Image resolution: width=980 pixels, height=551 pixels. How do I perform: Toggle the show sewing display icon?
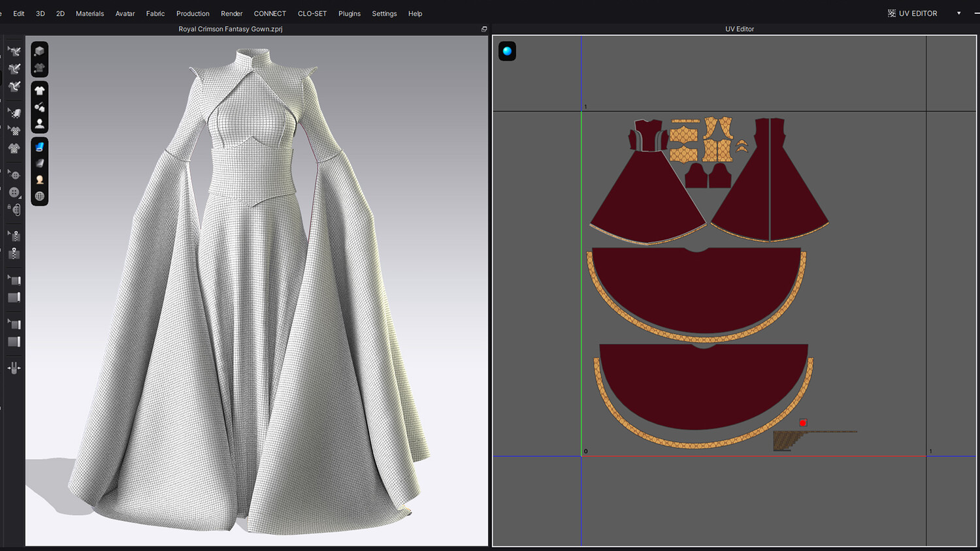[40, 107]
